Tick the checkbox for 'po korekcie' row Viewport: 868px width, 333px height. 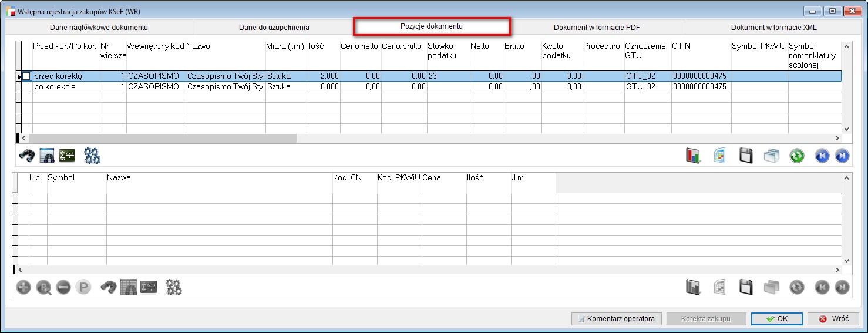[x=26, y=87]
